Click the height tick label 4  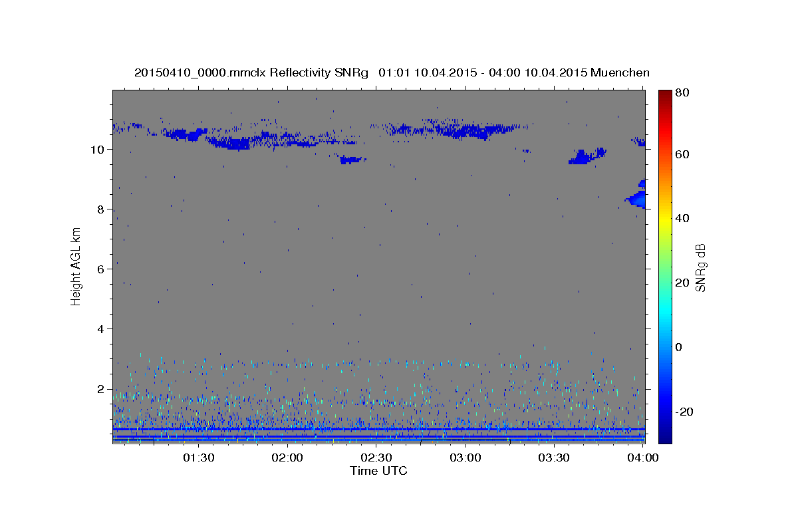(x=99, y=329)
